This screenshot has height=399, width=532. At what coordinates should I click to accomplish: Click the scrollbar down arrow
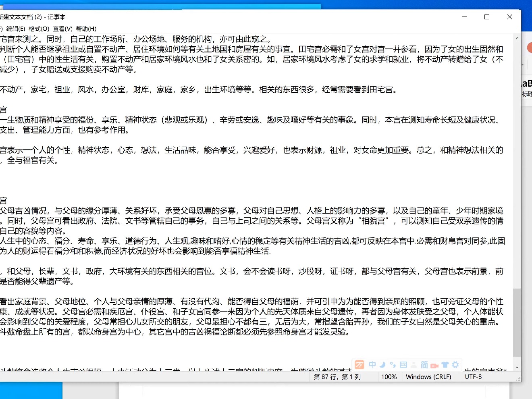click(517, 368)
